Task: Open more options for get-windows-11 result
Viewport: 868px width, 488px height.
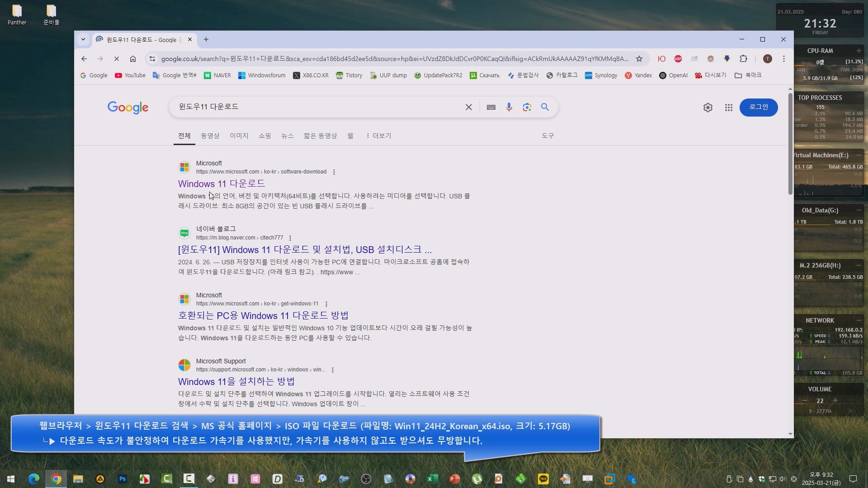Action: 326,304
